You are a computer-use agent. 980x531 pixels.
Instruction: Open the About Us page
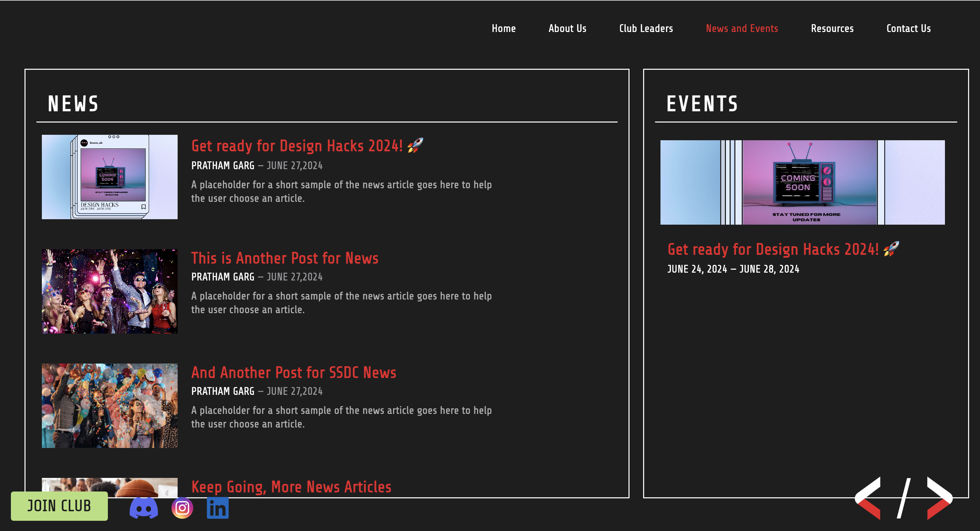pyautogui.click(x=567, y=29)
